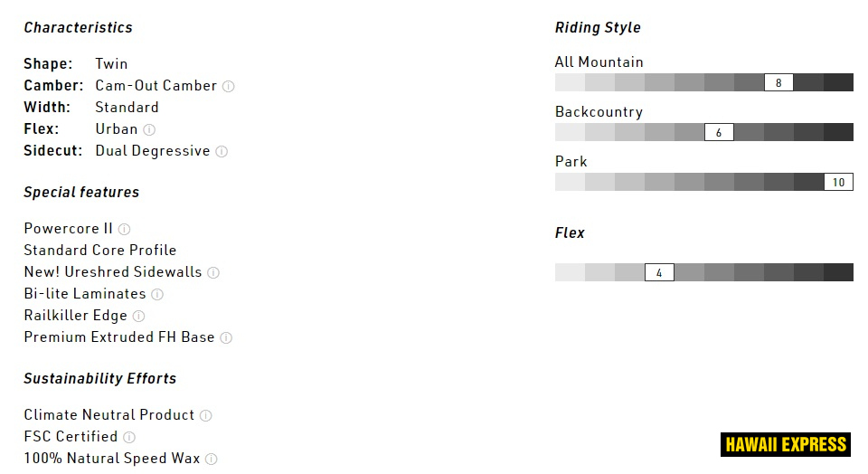Click the Hawaii Express logo
868x474 pixels.
(x=785, y=444)
